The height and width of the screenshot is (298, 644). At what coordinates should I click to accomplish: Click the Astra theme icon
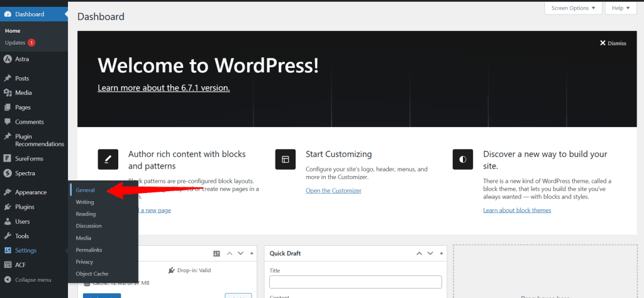coord(8,59)
